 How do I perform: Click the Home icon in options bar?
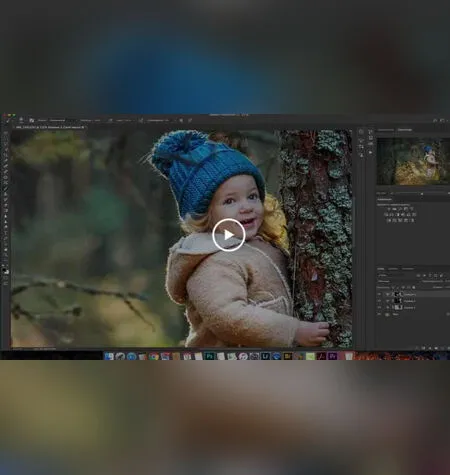[x=21, y=120]
